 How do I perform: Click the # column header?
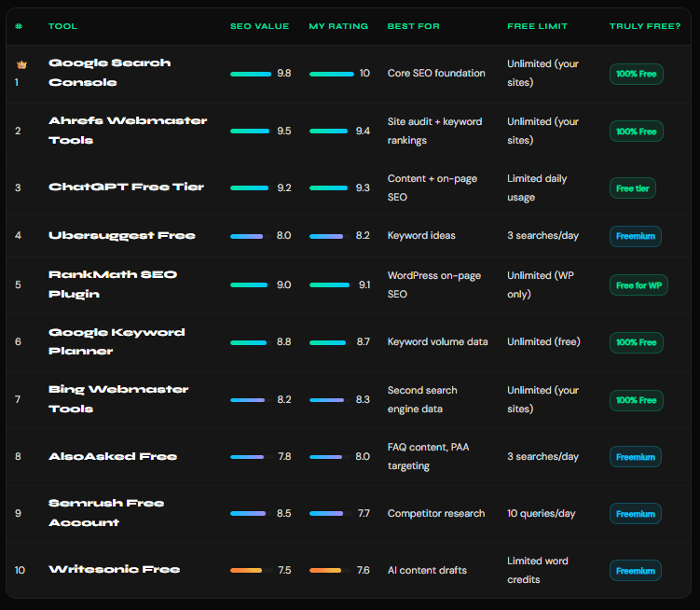(19, 26)
